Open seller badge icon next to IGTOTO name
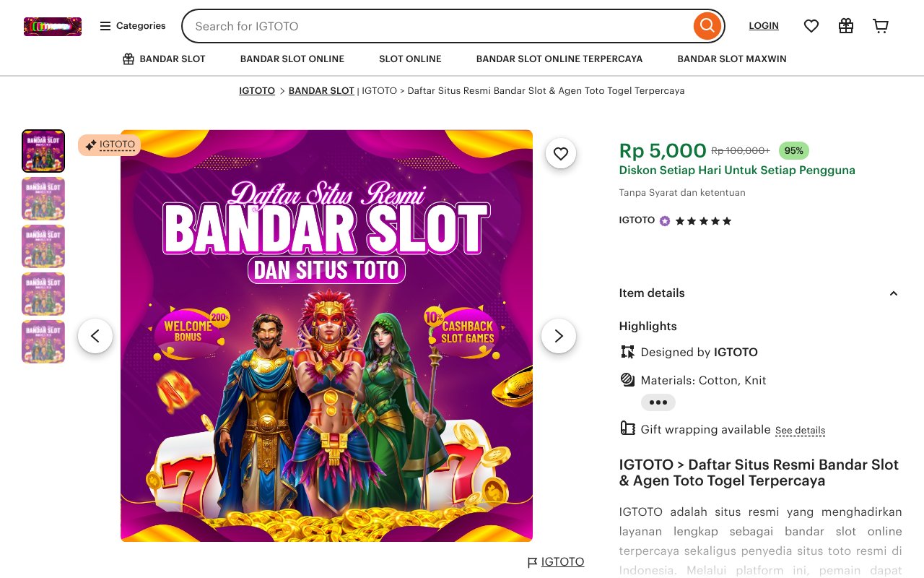 [664, 220]
